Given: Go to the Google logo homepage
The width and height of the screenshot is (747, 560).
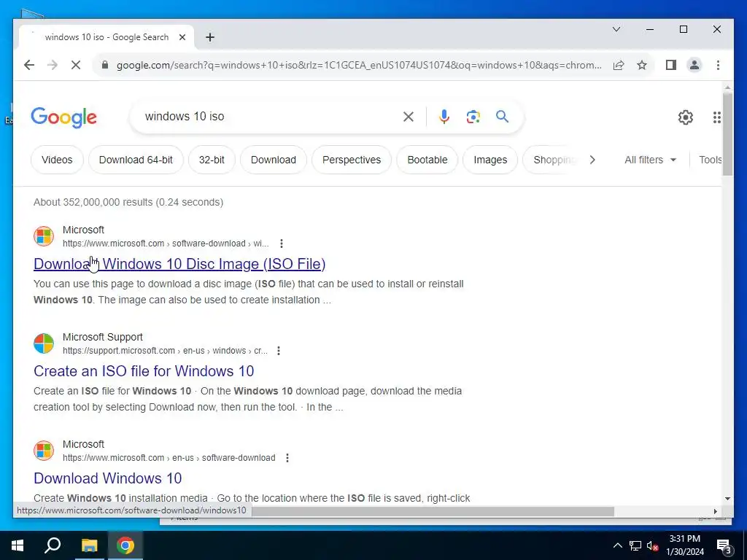Looking at the screenshot, I should tap(64, 117).
